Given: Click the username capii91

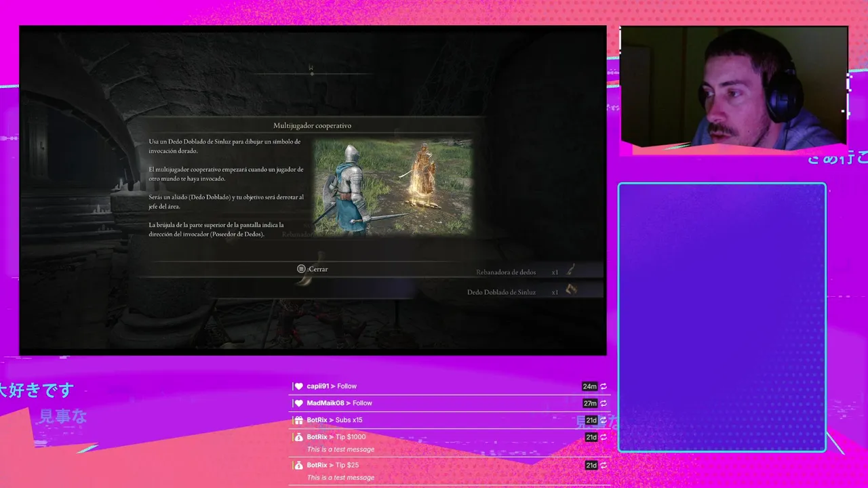Looking at the screenshot, I should 317,386.
